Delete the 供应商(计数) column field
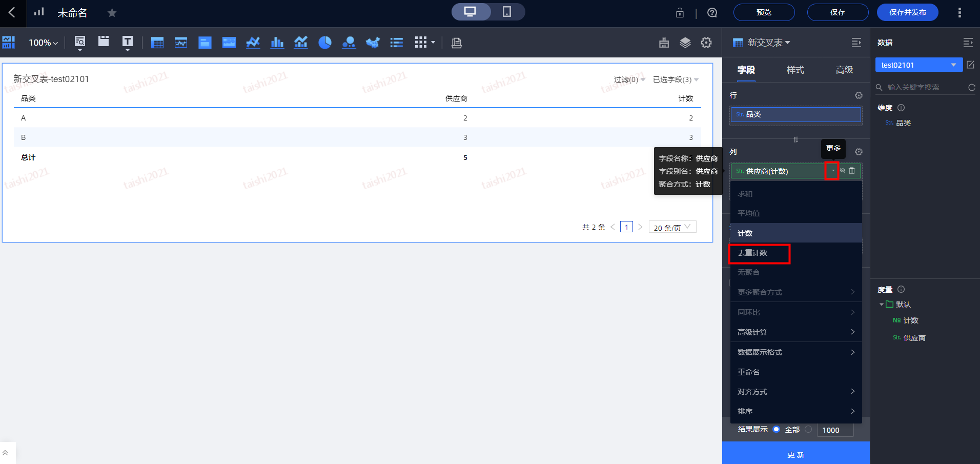Viewport: 980px width, 464px height. coord(852,171)
